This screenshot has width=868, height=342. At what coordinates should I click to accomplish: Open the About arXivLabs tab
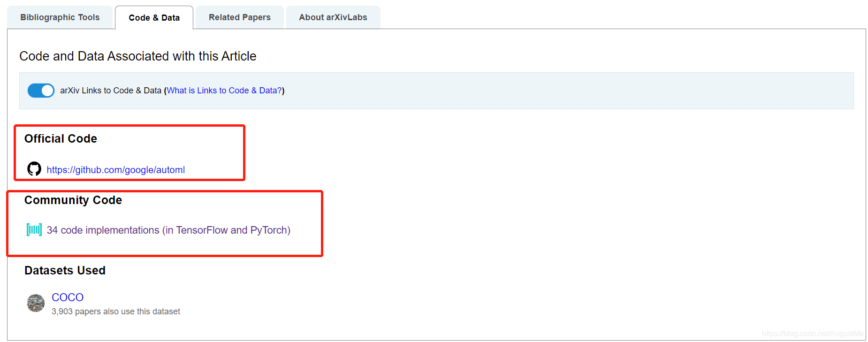[x=333, y=17]
